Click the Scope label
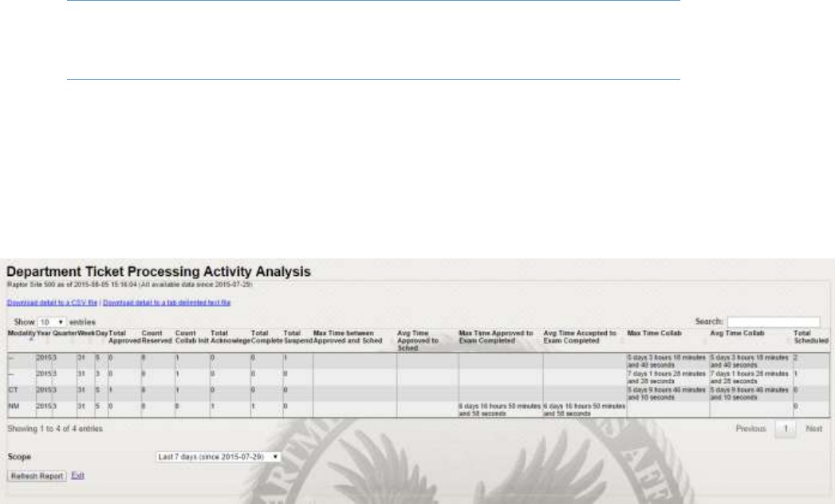 (19, 457)
